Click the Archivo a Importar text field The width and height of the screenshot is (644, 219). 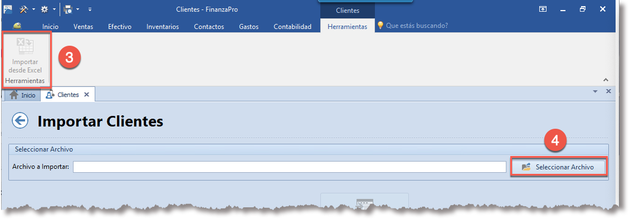coord(290,167)
